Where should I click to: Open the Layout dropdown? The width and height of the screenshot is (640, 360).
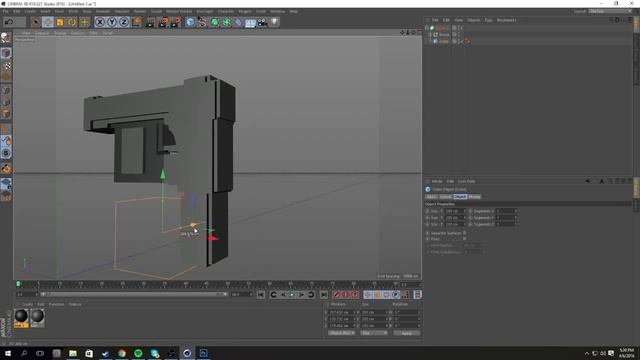pos(609,11)
